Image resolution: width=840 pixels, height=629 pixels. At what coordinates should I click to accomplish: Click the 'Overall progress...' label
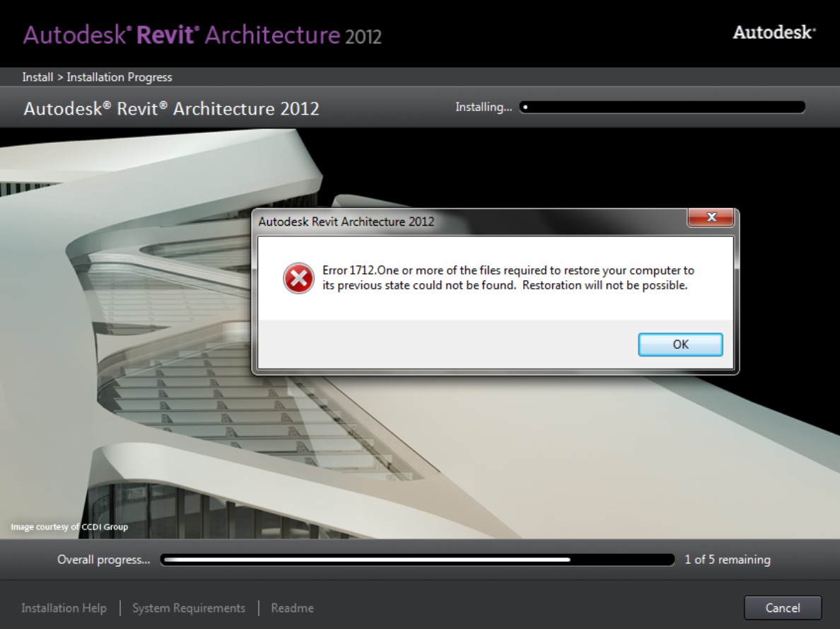[x=103, y=559]
